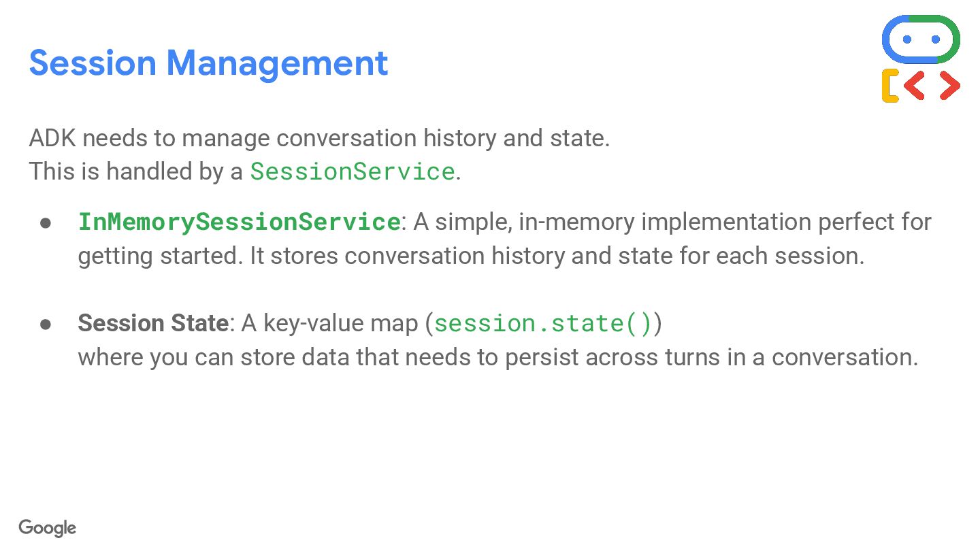Screen dimensions: 980x551
Task: Click the Google logo in the corner
Action: tap(47, 528)
